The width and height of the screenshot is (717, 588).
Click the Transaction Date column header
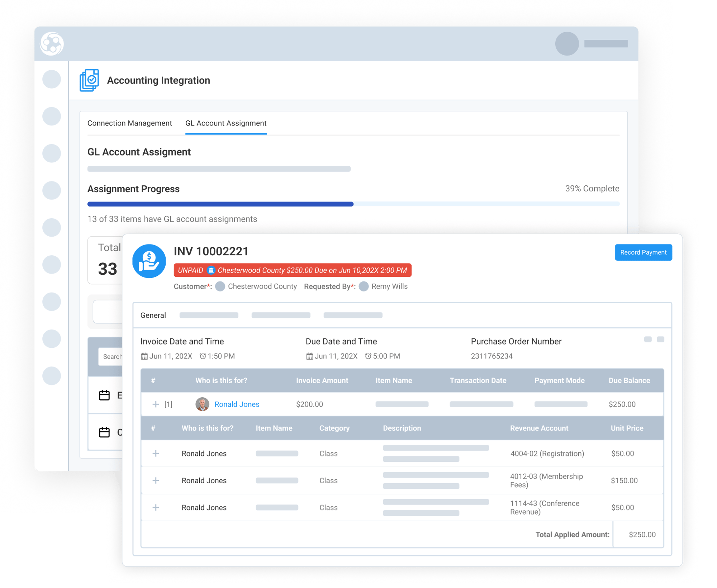pyautogui.click(x=478, y=380)
